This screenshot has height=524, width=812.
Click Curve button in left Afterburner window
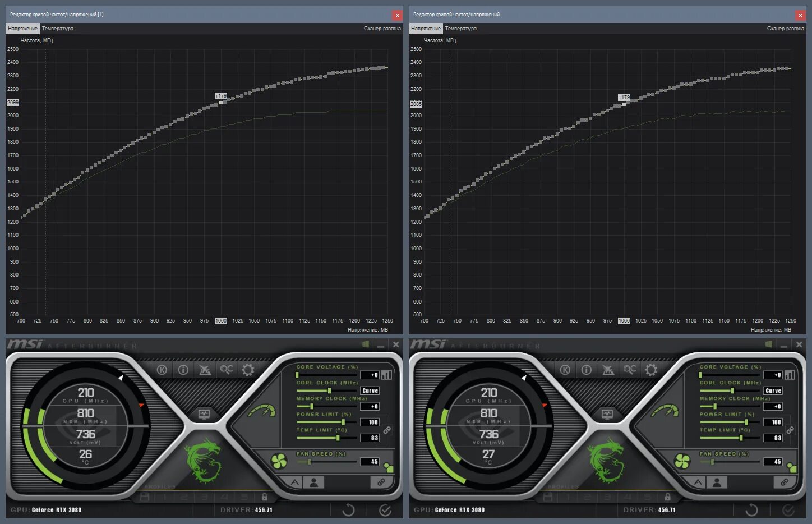[370, 390]
